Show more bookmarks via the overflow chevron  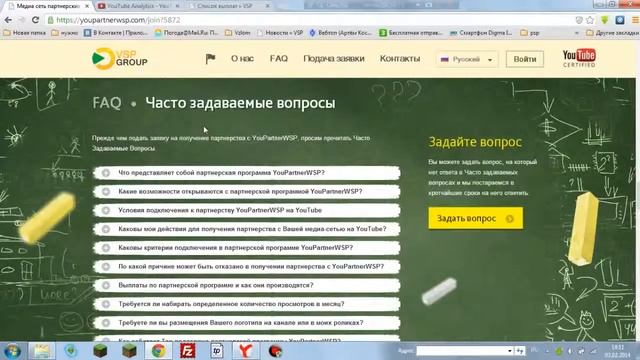click(x=576, y=33)
